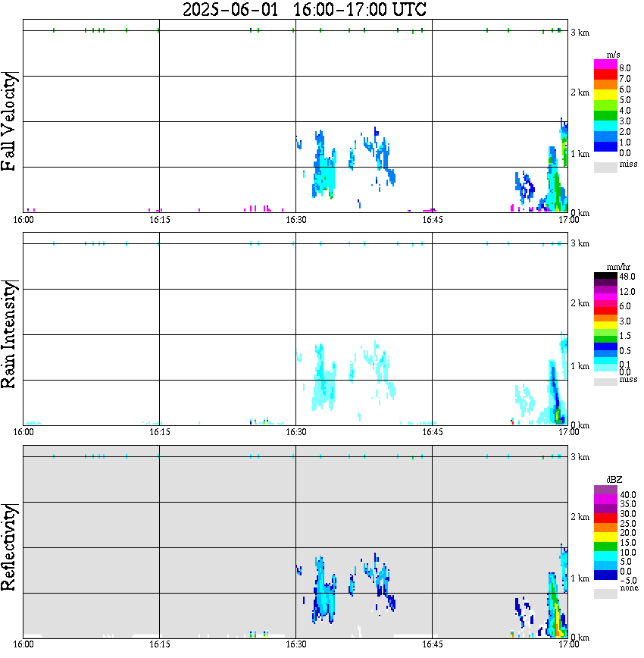Screen dimensions: 644x658
Task: Click the '16:45' time label under Reflectivity
Action: pyautogui.click(x=433, y=644)
